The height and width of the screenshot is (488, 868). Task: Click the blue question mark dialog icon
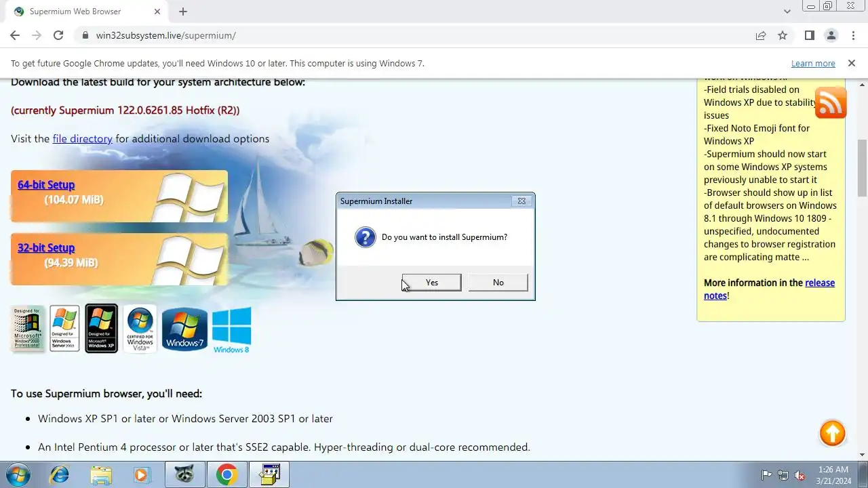[366, 237]
